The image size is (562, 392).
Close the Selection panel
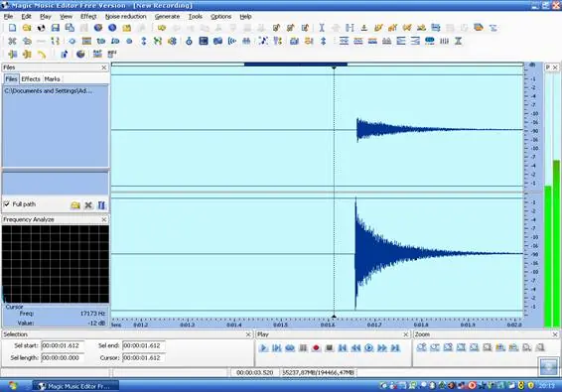(x=248, y=334)
